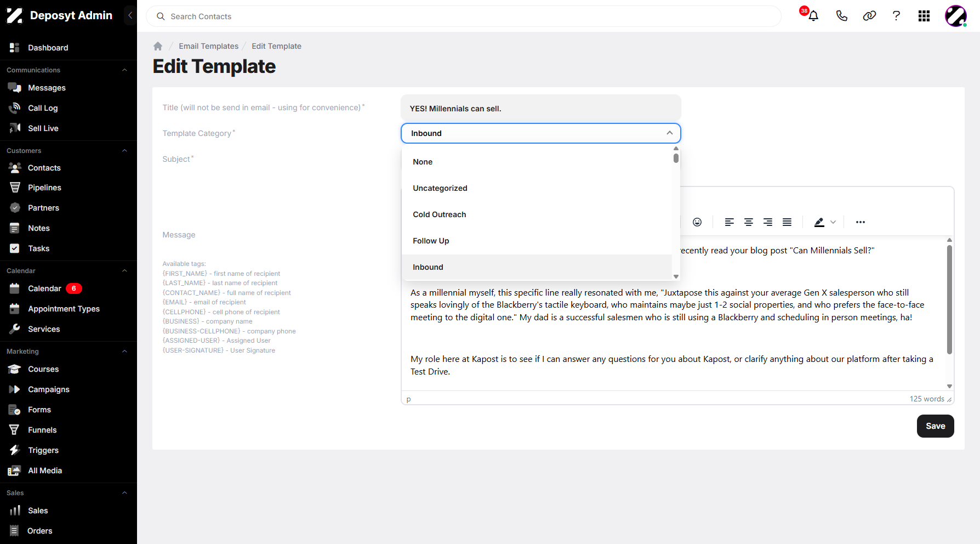Collapse the sidebar with the arrow

click(130, 15)
